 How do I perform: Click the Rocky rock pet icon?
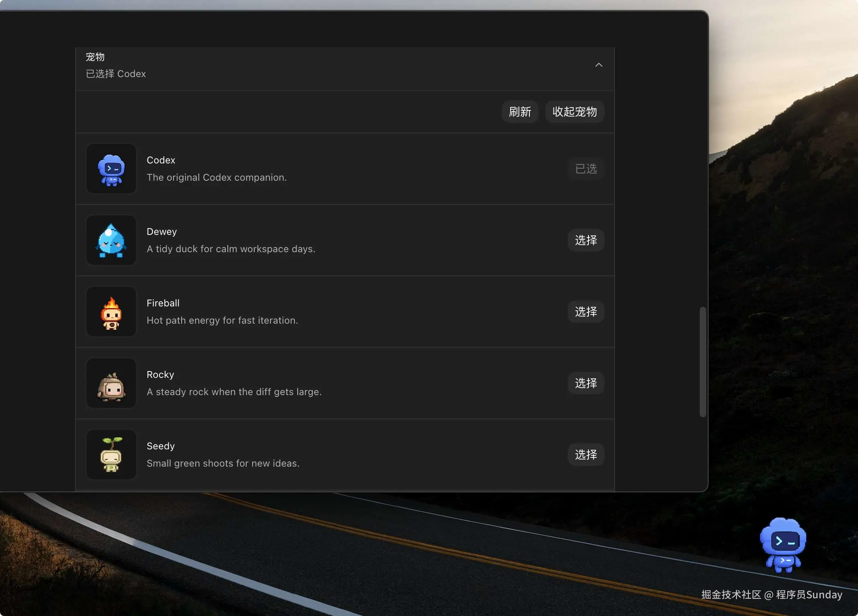(111, 383)
